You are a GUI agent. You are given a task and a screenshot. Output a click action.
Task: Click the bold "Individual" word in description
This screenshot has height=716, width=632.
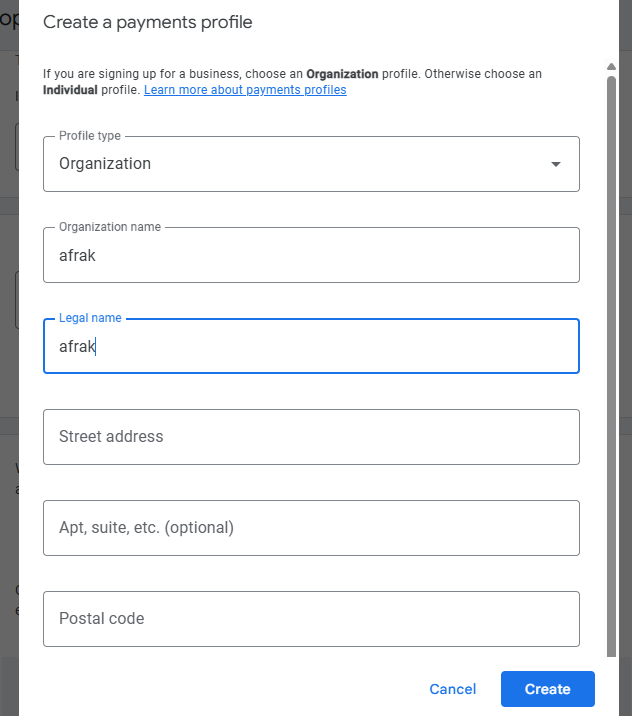[69, 90]
